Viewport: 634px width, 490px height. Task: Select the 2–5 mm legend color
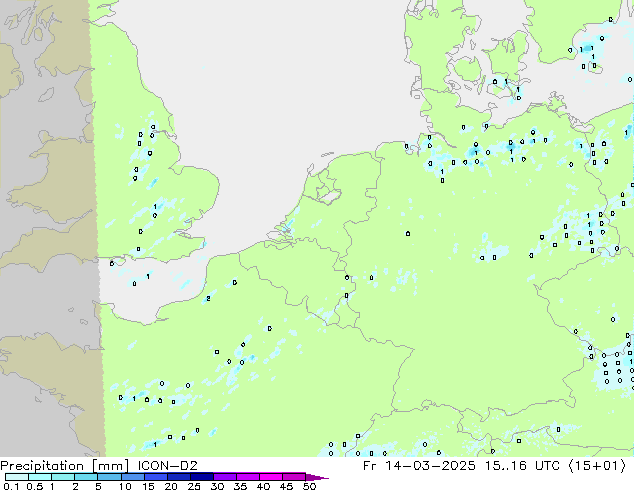(x=86, y=477)
